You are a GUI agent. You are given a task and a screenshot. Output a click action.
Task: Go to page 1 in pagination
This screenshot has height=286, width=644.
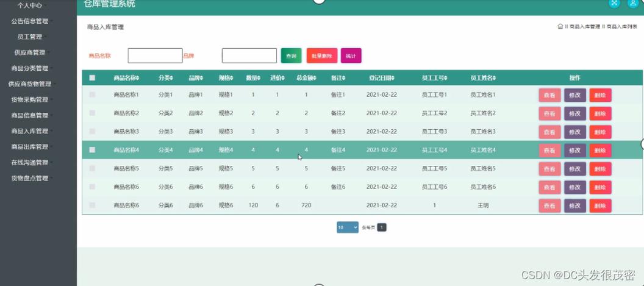click(x=382, y=227)
